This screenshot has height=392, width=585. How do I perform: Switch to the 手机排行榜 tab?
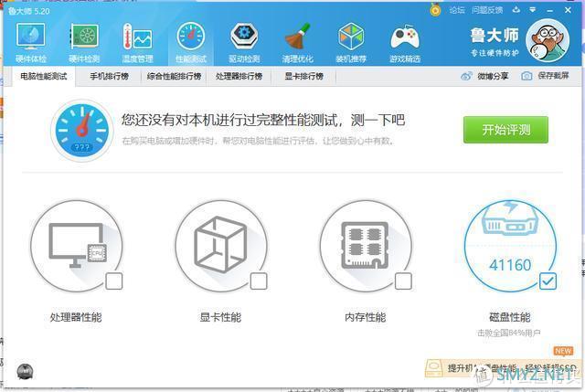(109, 77)
